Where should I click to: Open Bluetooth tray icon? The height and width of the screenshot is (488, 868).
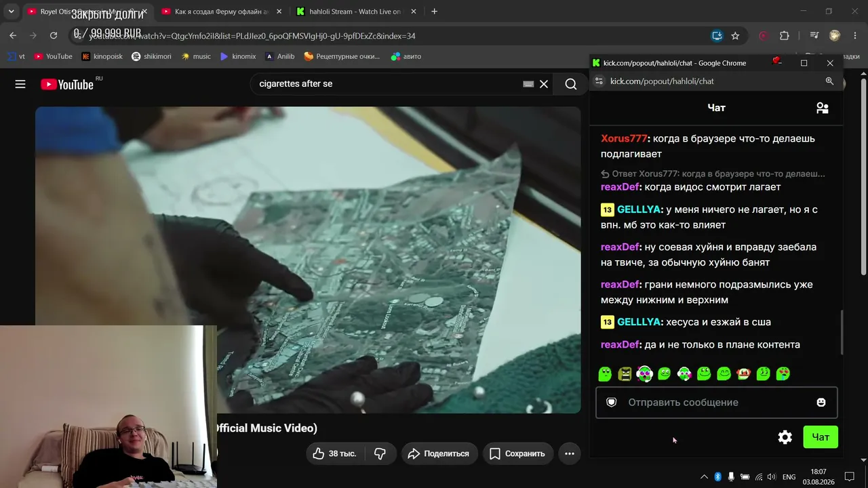click(717, 477)
